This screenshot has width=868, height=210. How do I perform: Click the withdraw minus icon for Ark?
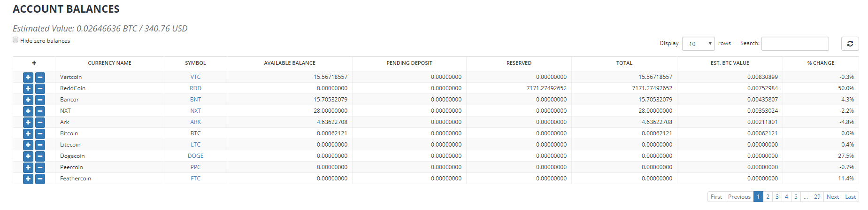40,122
